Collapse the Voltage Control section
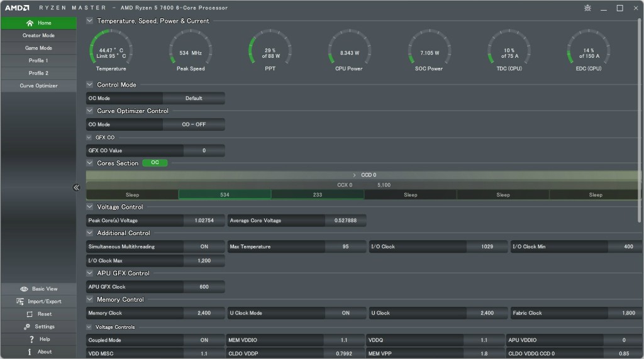Image resolution: width=644 pixels, height=359 pixels. point(90,207)
